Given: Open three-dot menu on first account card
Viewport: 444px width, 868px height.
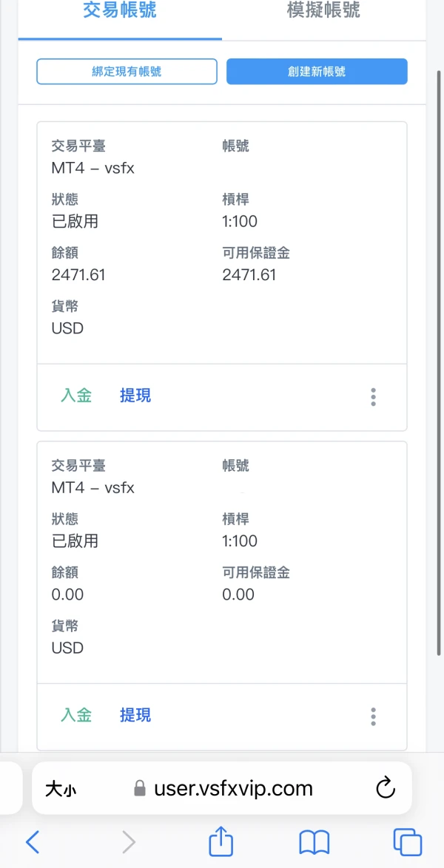Looking at the screenshot, I should point(373,397).
